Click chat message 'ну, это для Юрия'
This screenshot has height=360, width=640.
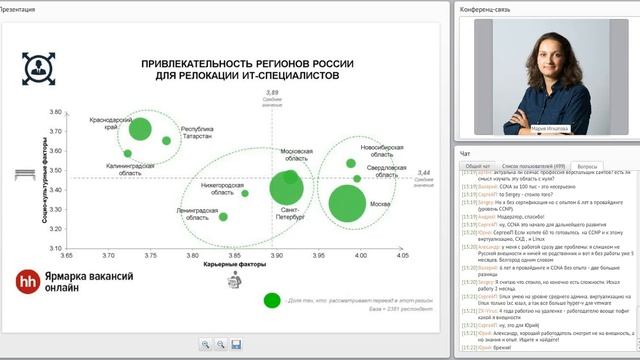pos(519,325)
